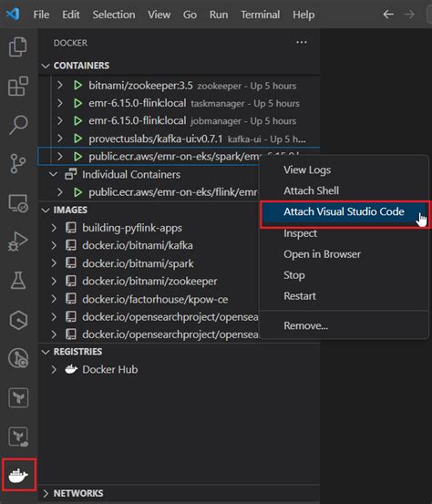Image resolution: width=432 pixels, height=504 pixels.
Task: Open the Go menu
Action: 190,15
